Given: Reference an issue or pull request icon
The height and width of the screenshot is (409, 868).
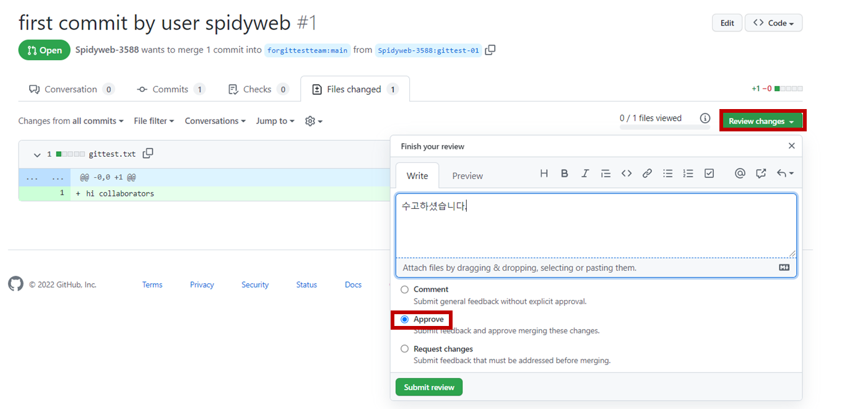Looking at the screenshot, I should 761,174.
